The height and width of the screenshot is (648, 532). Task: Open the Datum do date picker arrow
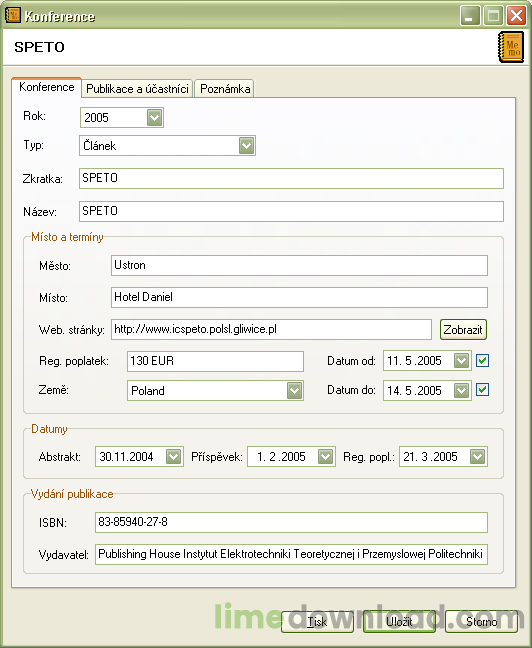(x=461, y=391)
